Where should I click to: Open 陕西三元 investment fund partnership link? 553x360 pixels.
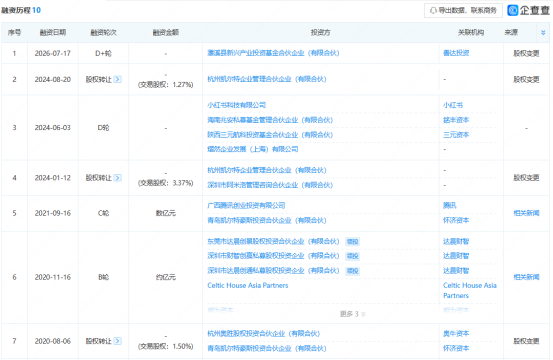coord(270,135)
